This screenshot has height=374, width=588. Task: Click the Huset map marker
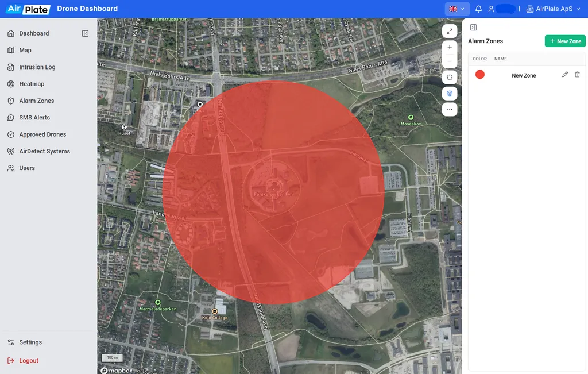point(124,127)
